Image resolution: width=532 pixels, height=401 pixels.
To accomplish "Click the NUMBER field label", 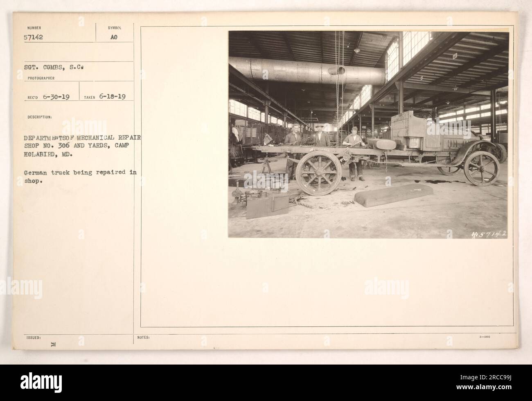I will pos(33,29).
